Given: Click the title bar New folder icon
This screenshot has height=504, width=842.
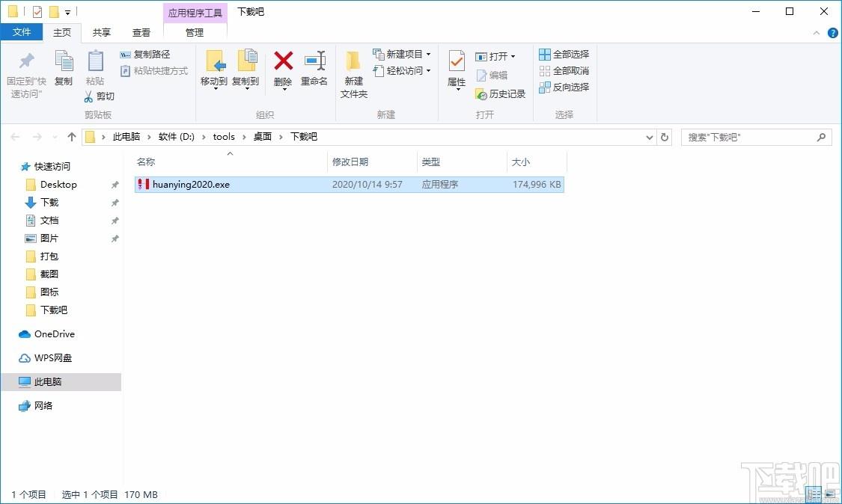Looking at the screenshot, I should [x=54, y=11].
